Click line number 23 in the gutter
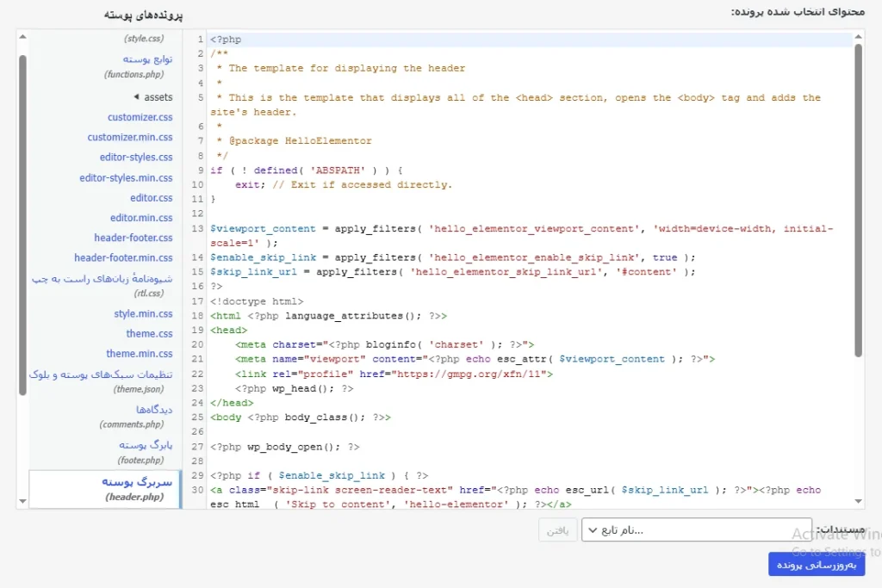This screenshot has height=588, width=882. coord(197,388)
